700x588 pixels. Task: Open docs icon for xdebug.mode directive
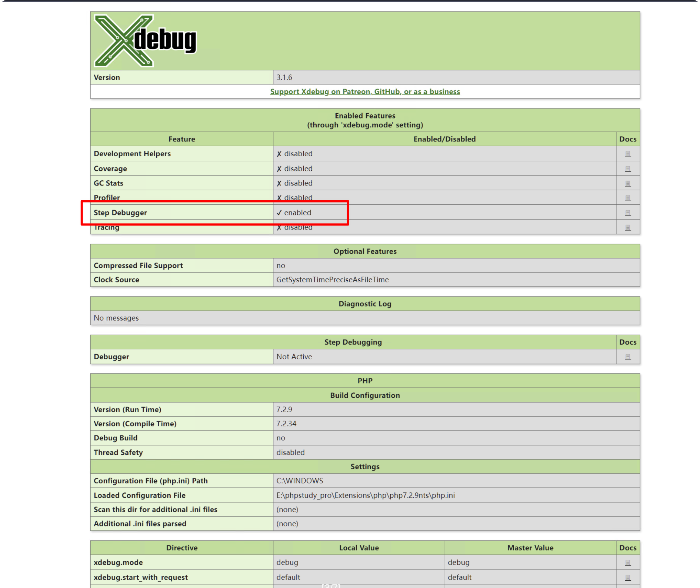coord(627,562)
